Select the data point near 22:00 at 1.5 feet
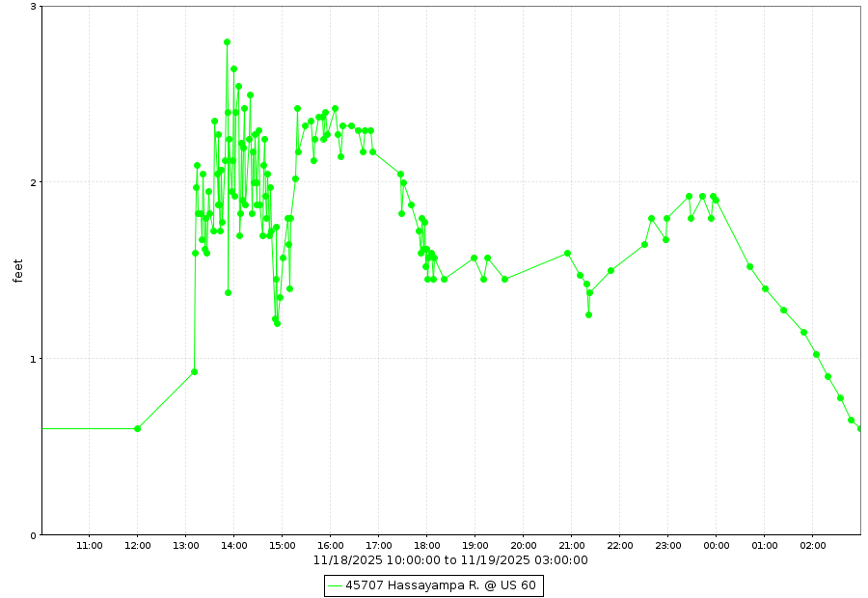The height and width of the screenshot is (598, 868). [x=610, y=271]
